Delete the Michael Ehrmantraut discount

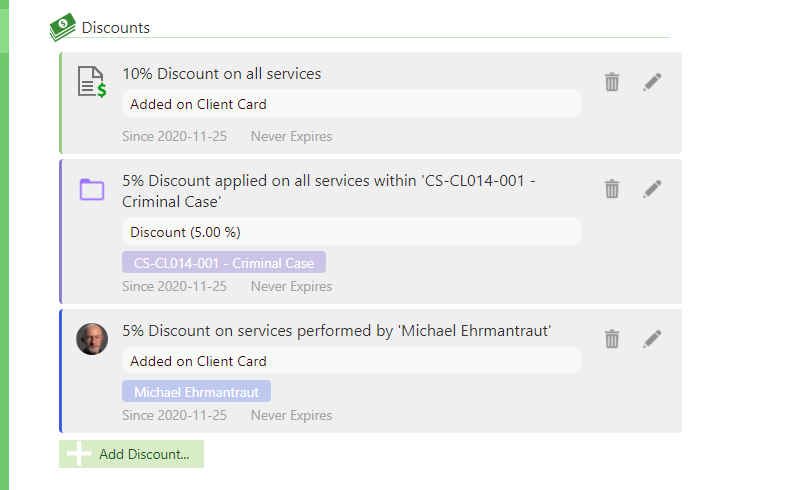(x=612, y=339)
